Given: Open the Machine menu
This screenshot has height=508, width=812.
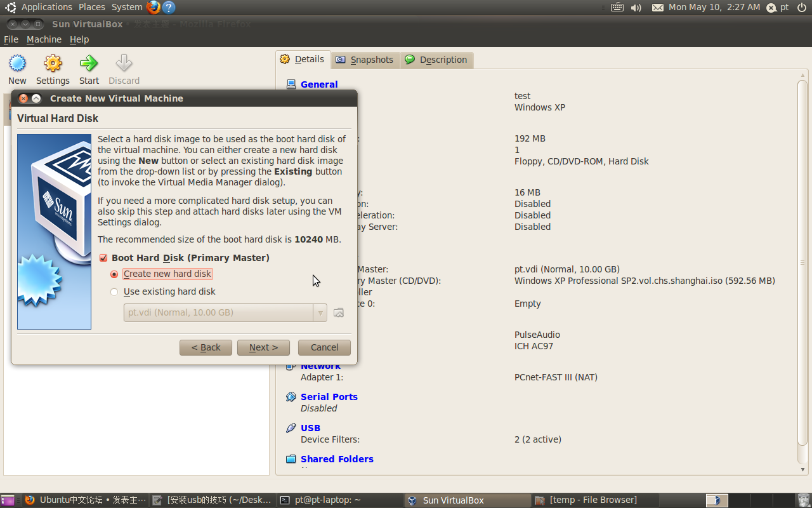Looking at the screenshot, I should (44, 39).
